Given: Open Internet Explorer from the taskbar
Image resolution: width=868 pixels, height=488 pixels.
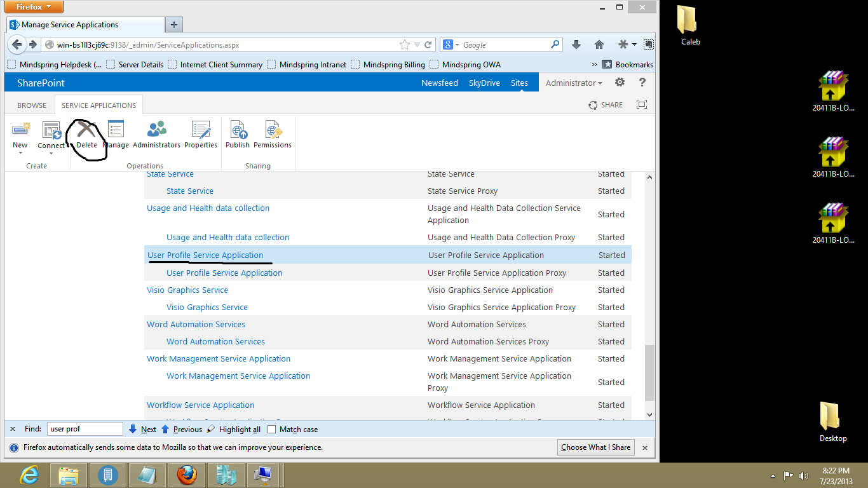Looking at the screenshot, I should click(x=29, y=475).
